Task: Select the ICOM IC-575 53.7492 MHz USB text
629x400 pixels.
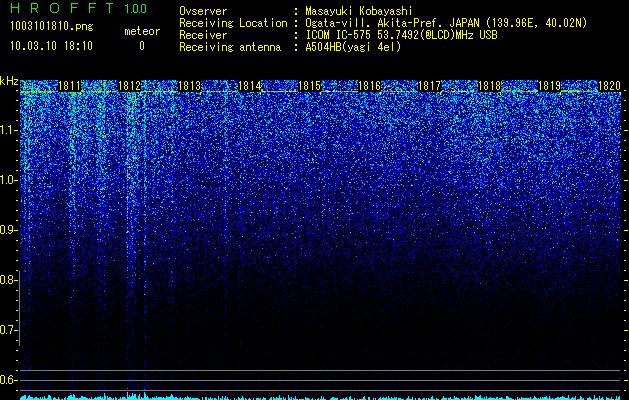Action: pyautogui.click(x=401, y=35)
